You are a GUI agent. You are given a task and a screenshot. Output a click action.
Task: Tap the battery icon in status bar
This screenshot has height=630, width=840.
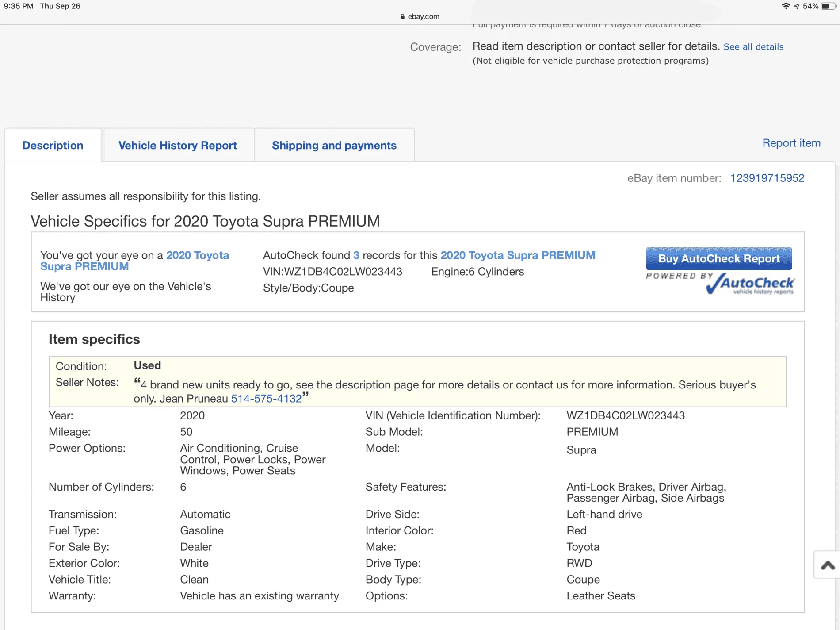click(x=828, y=6)
